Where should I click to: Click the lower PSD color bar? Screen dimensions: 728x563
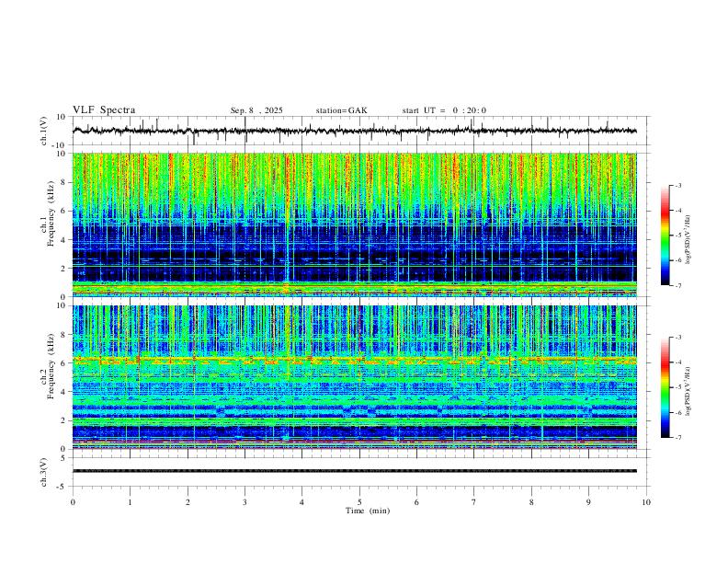click(665, 387)
